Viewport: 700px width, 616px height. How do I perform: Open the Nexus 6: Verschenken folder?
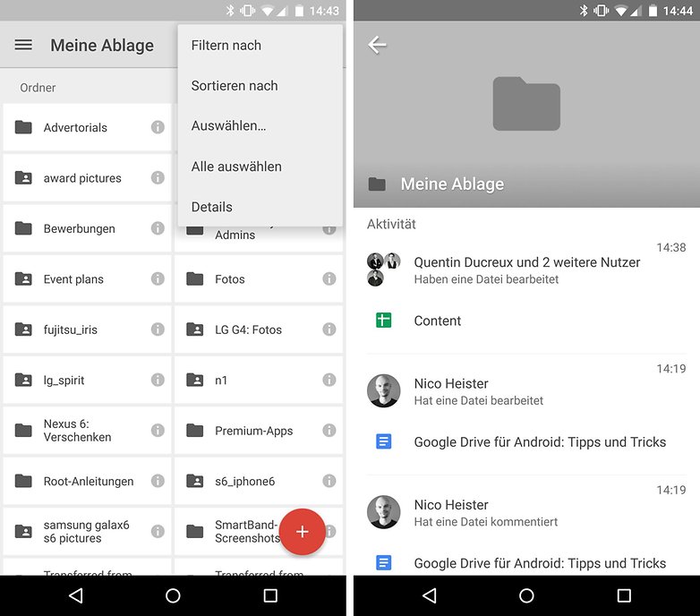[x=87, y=431]
